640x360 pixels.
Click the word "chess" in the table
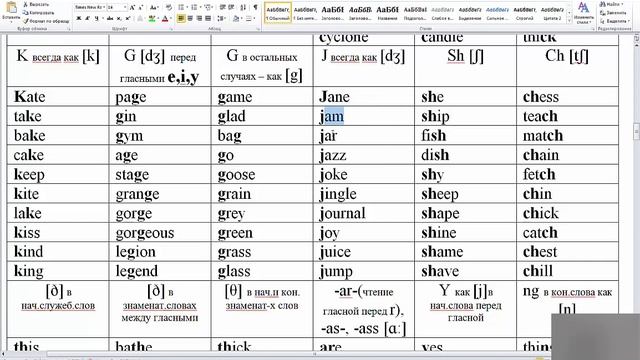tap(540, 97)
